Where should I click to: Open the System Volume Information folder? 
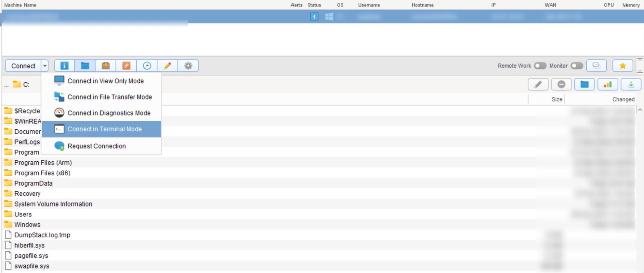(x=53, y=204)
